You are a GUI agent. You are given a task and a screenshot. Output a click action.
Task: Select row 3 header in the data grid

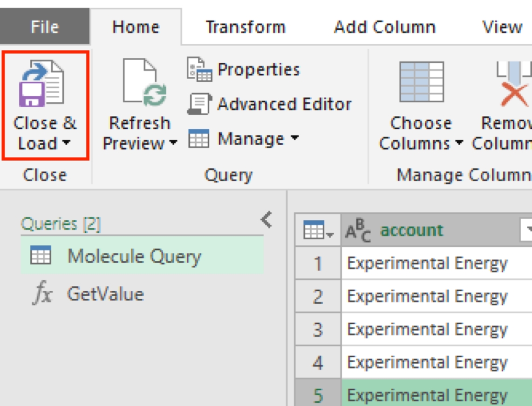pyautogui.click(x=318, y=330)
